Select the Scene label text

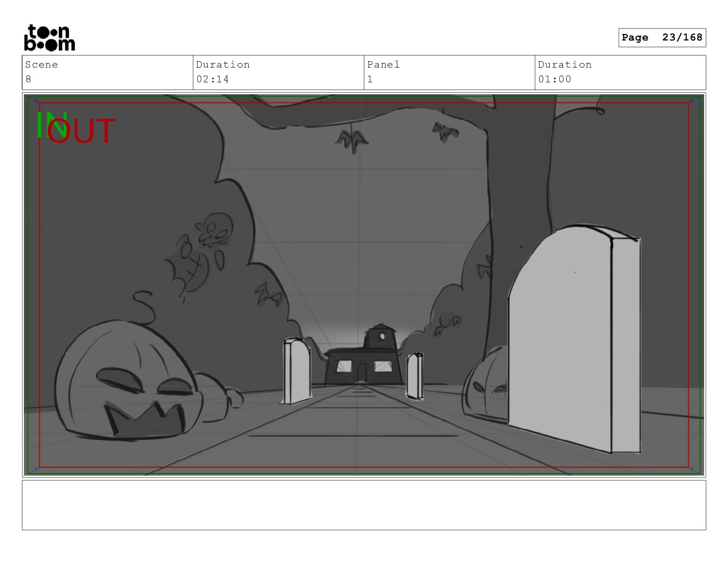coord(41,65)
